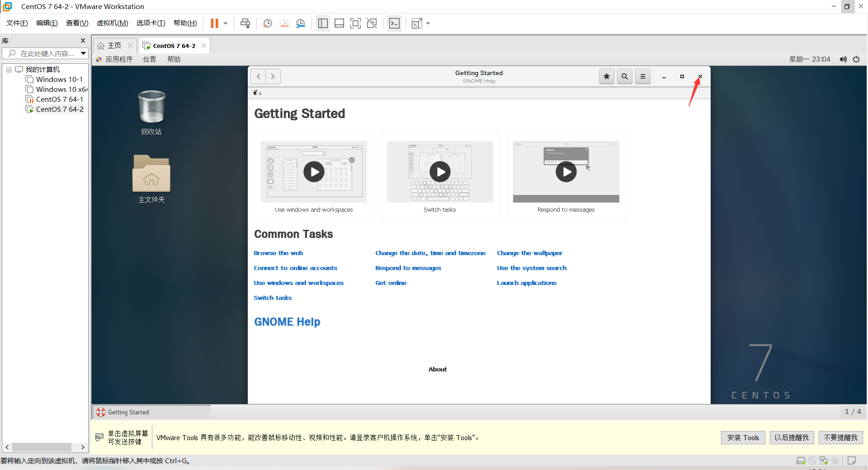Select the 主文件夹 home folder icon
The width and height of the screenshot is (868, 470).
pyautogui.click(x=151, y=179)
